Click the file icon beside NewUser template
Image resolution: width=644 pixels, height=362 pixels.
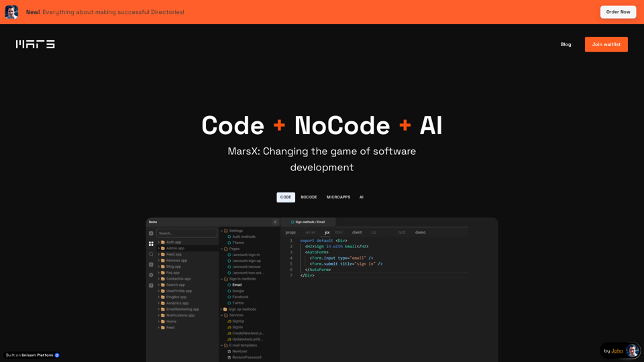[229, 351]
